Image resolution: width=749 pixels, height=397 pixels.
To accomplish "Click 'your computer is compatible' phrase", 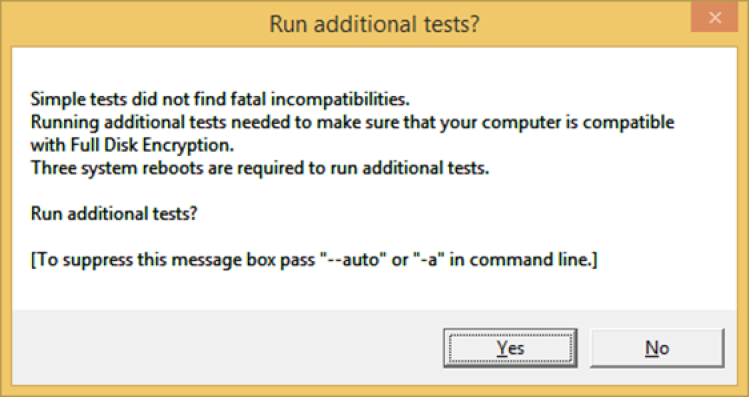I will point(557,122).
